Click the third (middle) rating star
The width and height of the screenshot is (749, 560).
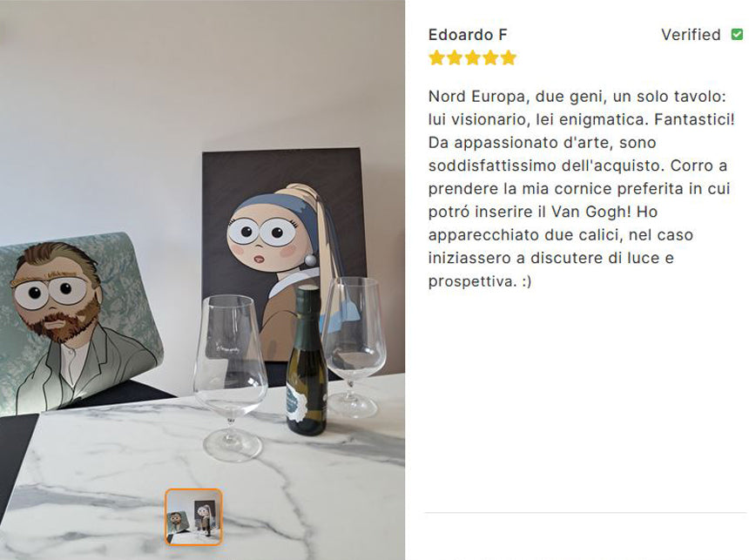point(472,57)
